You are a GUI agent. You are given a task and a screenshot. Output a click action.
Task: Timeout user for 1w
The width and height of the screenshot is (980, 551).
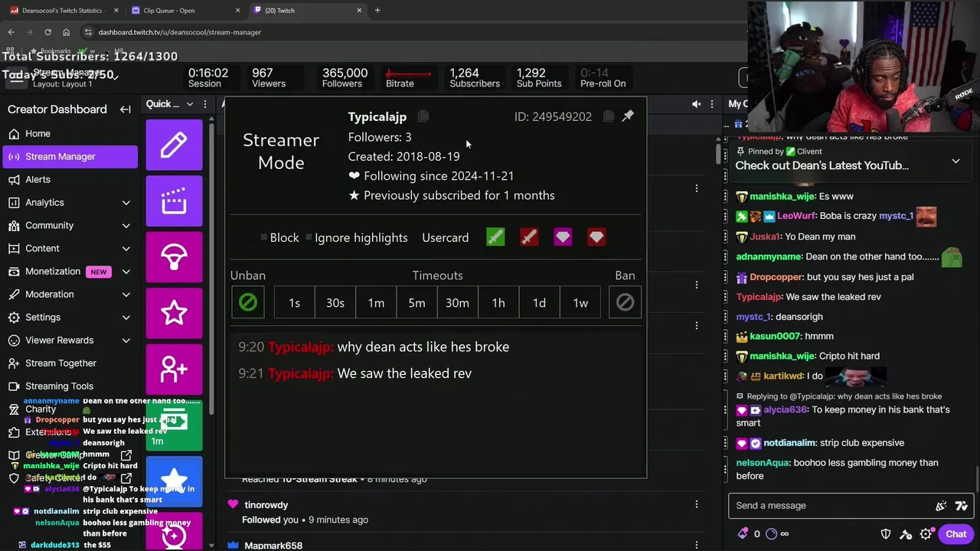click(580, 302)
